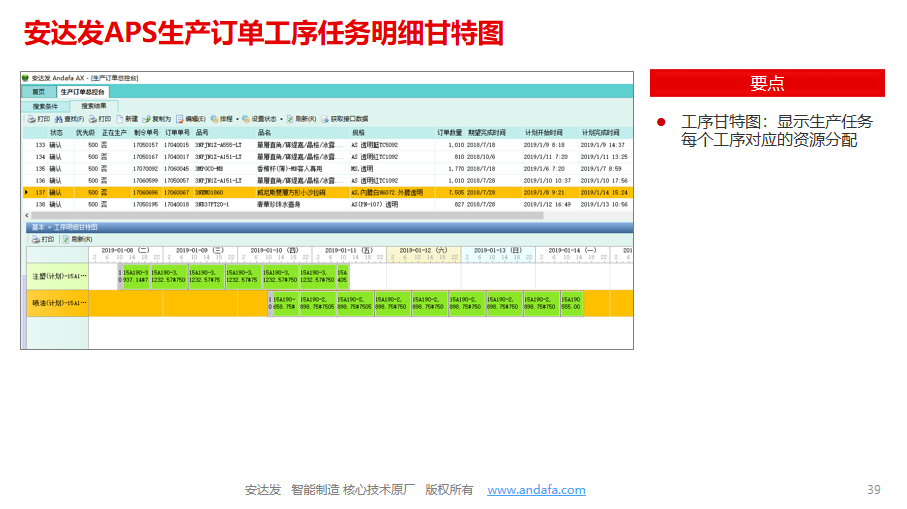Click the 刷新(R) refresh icon in top toolbar
Viewport: 907px width, 509px height.
290,118
